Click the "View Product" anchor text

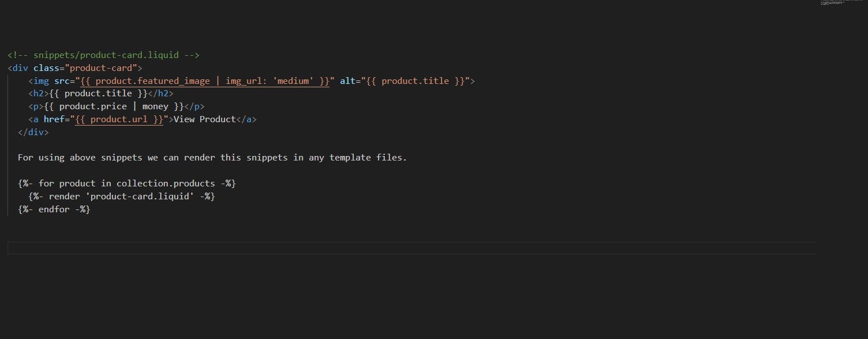205,119
